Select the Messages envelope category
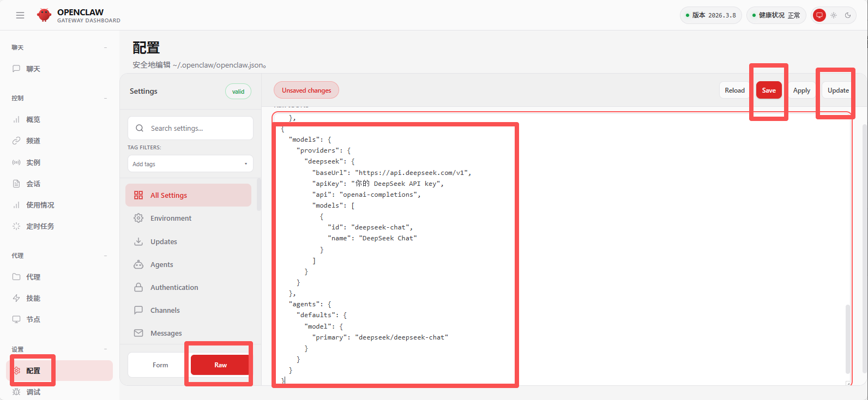868x400 pixels. point(188,333)
